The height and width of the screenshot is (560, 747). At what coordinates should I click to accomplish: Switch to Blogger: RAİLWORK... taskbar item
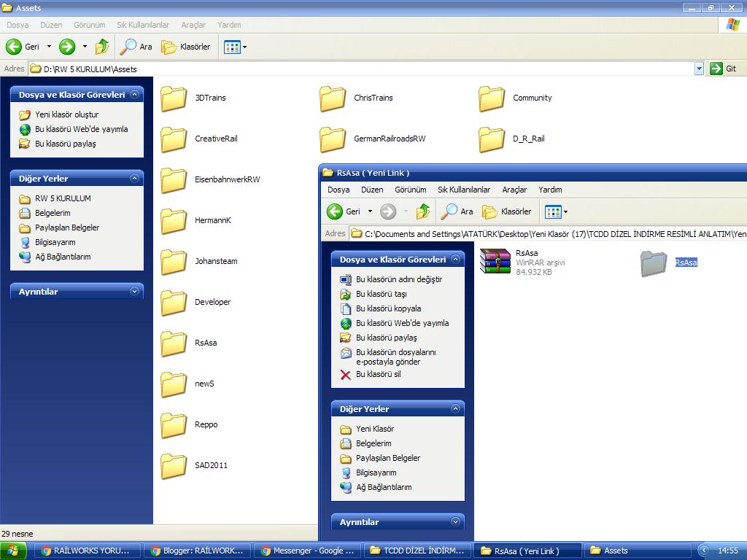click(198, 551)
